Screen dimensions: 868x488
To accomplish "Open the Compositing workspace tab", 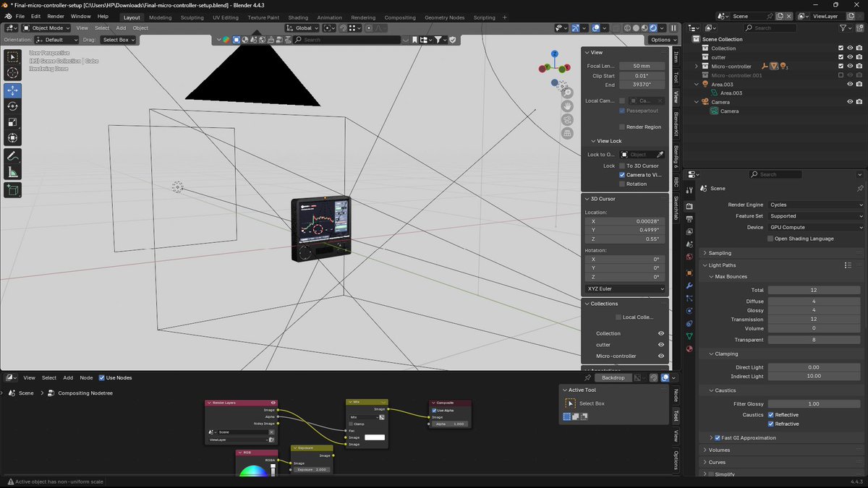I will 400,17.
